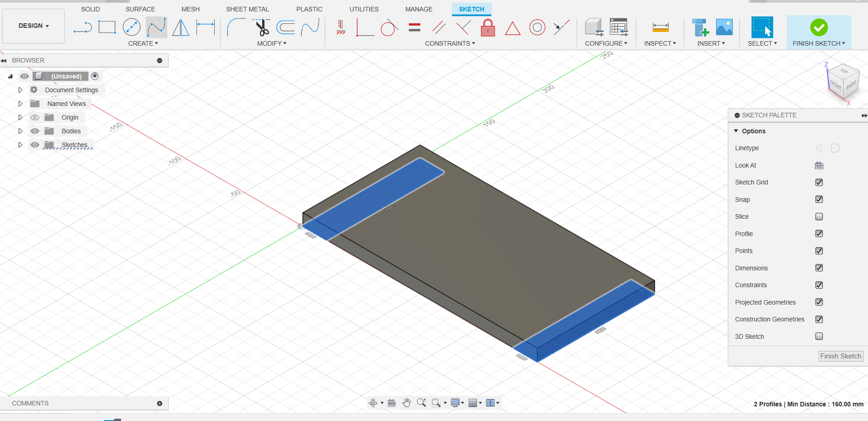868x421 pixels.
Task: Switch to the SHEET METAL tab
Action: (x=248, y=9)
